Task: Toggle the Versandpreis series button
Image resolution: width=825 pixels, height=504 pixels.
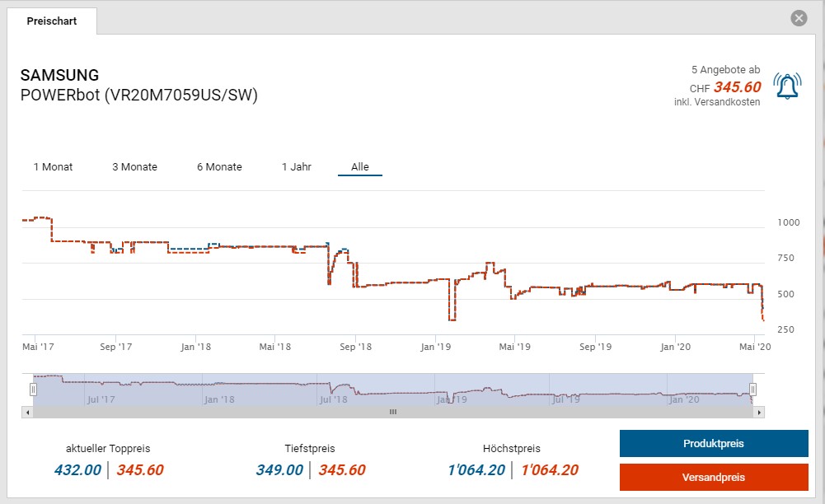Action: (x=713, y=477)
